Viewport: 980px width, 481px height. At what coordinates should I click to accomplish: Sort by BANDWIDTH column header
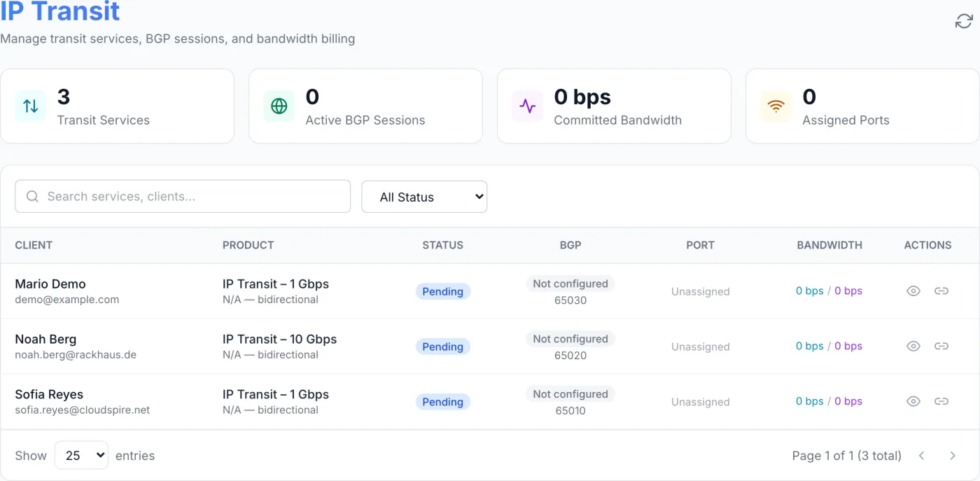829,245
